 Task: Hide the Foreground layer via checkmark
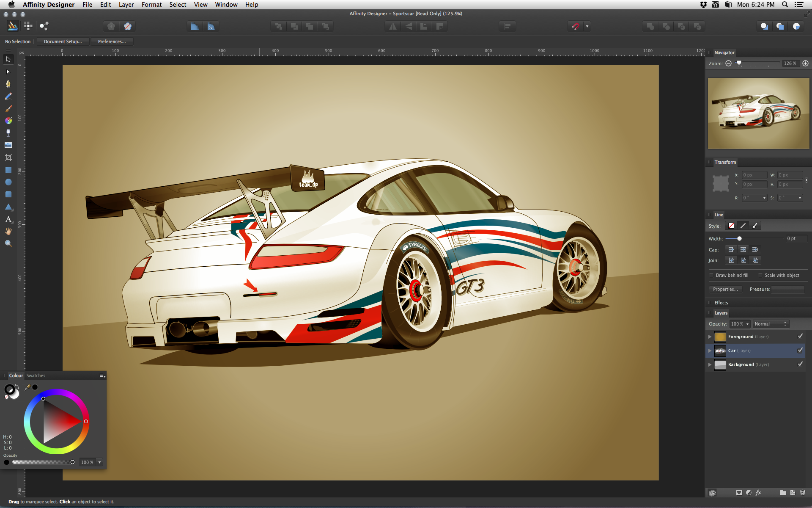[800, 336]
